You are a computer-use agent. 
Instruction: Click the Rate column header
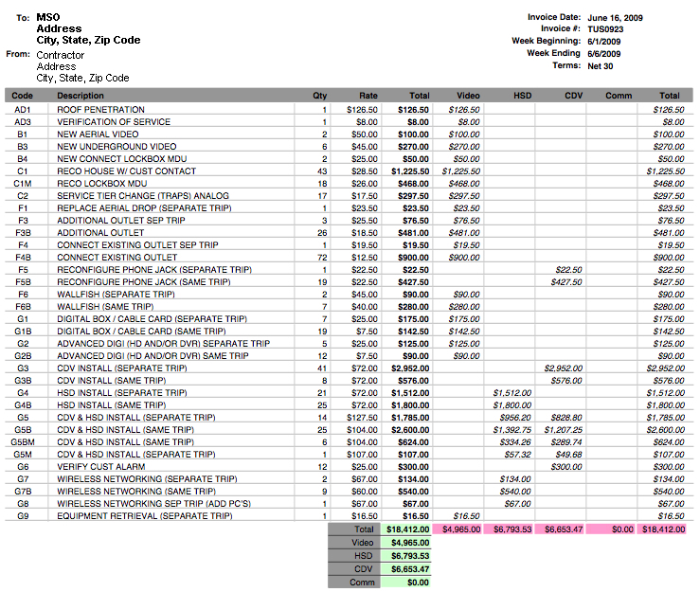pos(368,96)
